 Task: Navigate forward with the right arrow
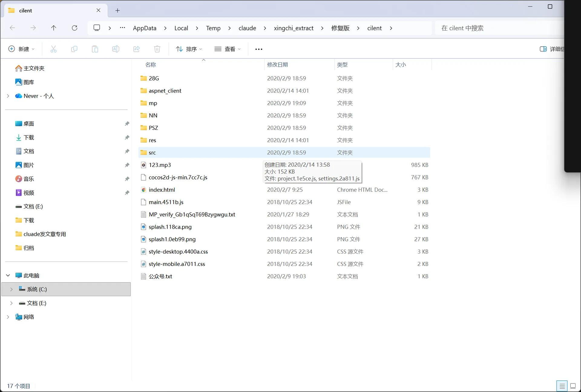[33, 28]
